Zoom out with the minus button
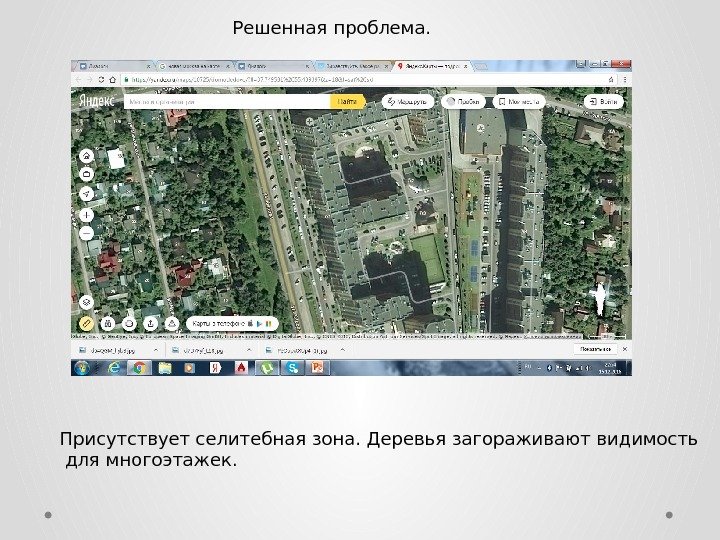This screenshot has height=540, width=720. (86, 234)
